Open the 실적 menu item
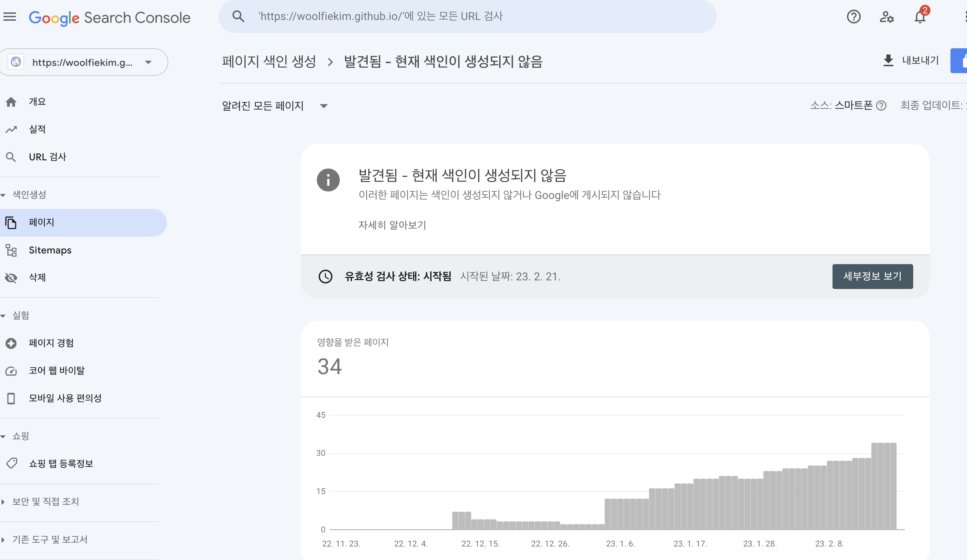The image size is (967, 560). [37, 129]
